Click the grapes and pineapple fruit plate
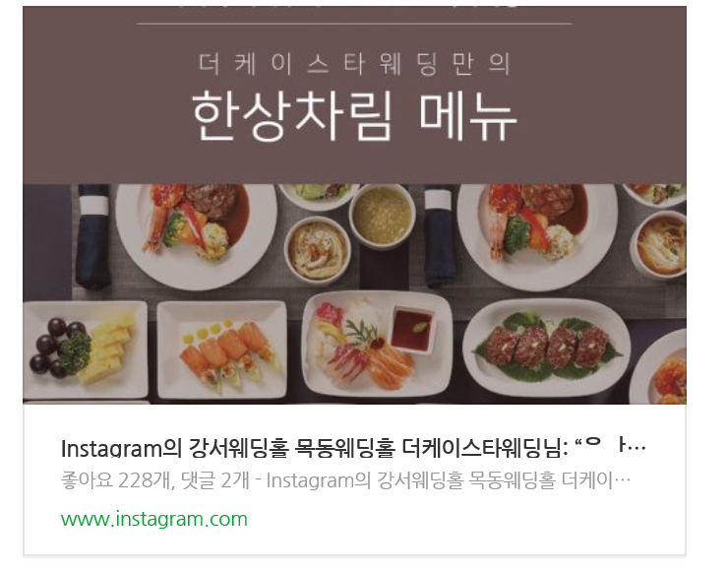Image resolution: width=728 pixels, height=571 pixels. click(85, 349)
